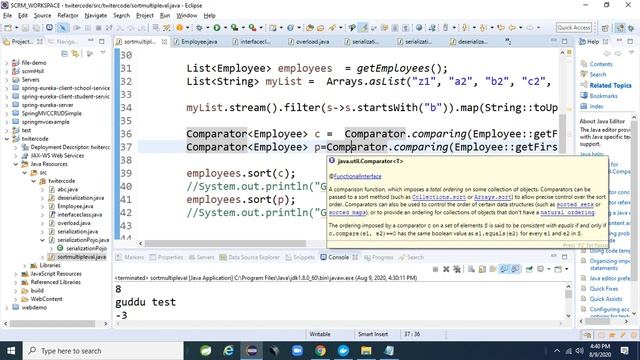Toggle Show Console When Standard Error Changes
640x360 pixels.
click(516, 269)
